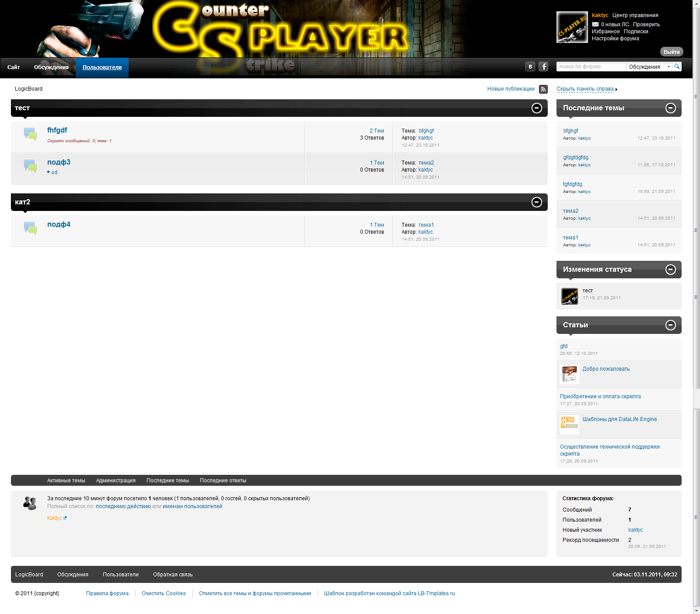Open Шаблон разработан командой сайта LB-Tmplates.ru link
Screen dimensions: 700x614
pos(389,593)
